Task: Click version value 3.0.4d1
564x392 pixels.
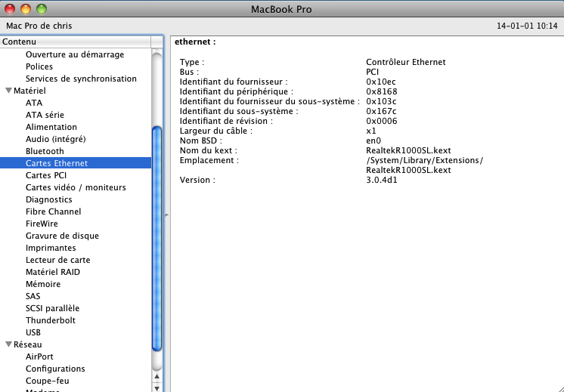Action: (x=382, y=180)
